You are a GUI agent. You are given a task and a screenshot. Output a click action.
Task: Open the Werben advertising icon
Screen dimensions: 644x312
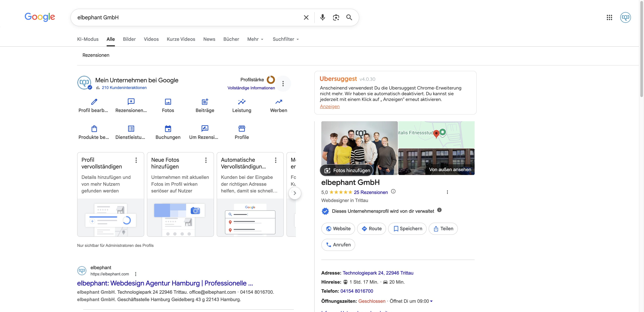279,102
